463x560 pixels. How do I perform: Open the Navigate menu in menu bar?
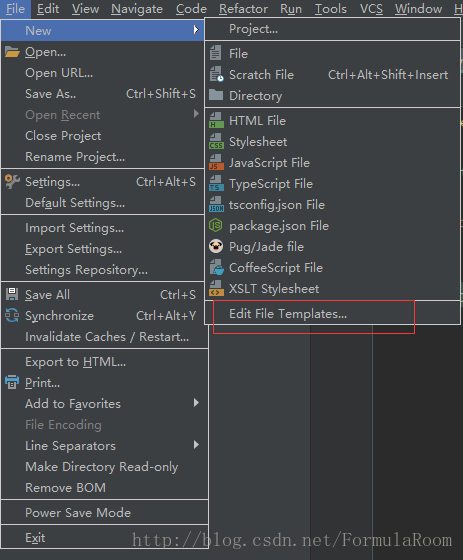point(137,9)
